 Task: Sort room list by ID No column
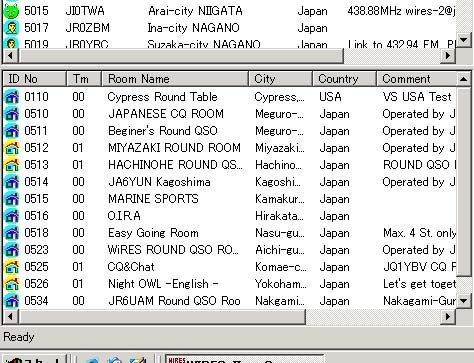(35, 79)
